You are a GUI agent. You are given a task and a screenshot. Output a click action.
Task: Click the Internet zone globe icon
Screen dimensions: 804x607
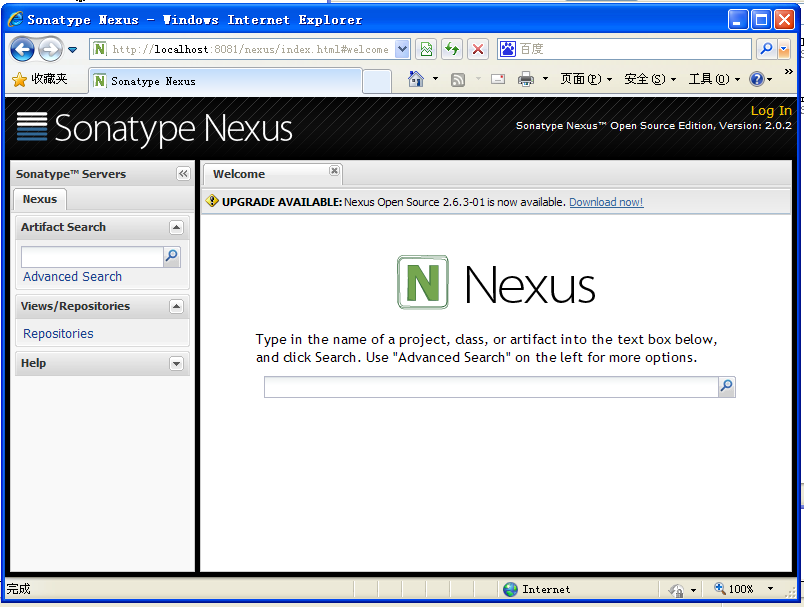[x=510, y=590]
